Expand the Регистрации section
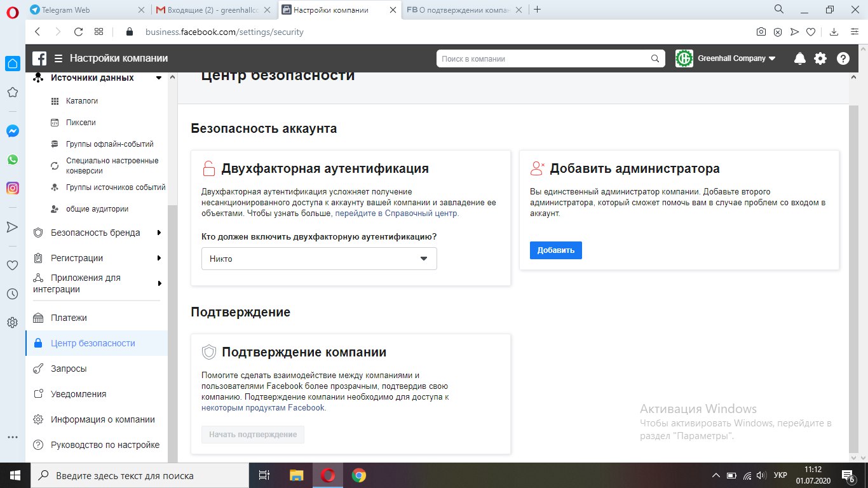Screen dimensions: 868x488 point(159,258)
